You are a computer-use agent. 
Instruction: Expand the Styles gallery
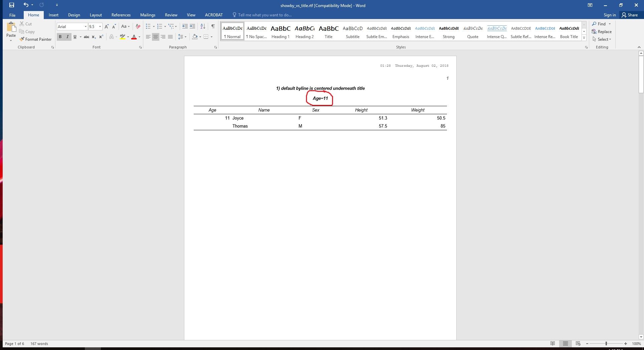point(584,38)
